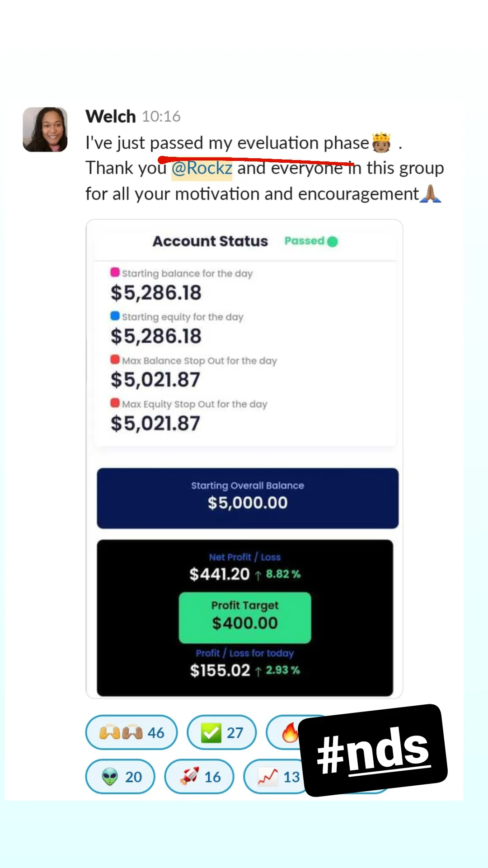The height and width of the screenshot is (868, 488).
Task: Toggle the green checkmark reaction with 27
Action: (221, 732)
